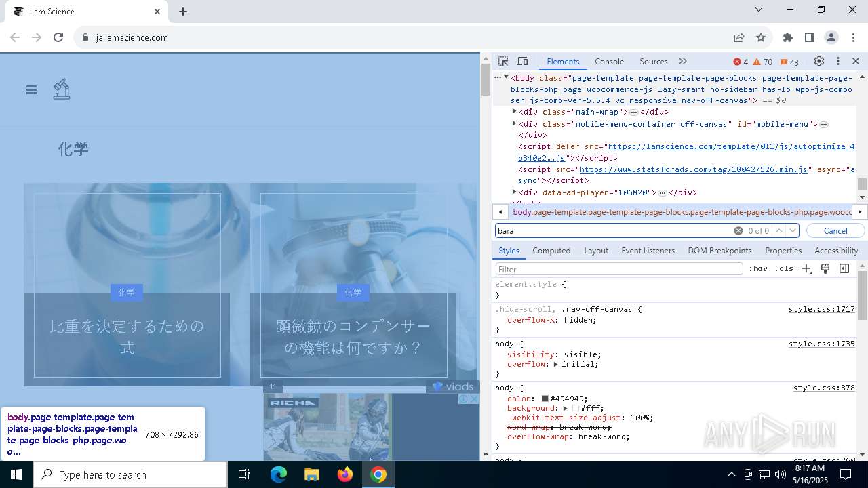The image size is (868, 488).
Task: Expand the mobile-menu-container div node
Action: [x=514, y=123]
